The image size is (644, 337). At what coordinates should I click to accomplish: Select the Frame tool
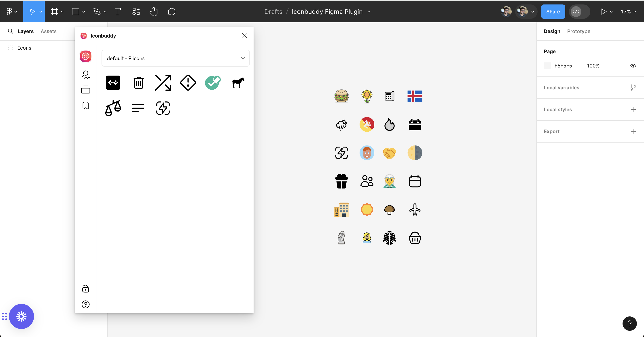click(x=54, y=11)
